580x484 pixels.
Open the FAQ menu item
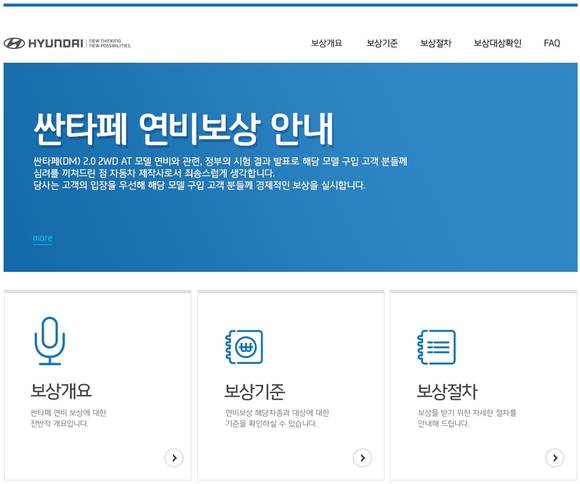(552, 43)
